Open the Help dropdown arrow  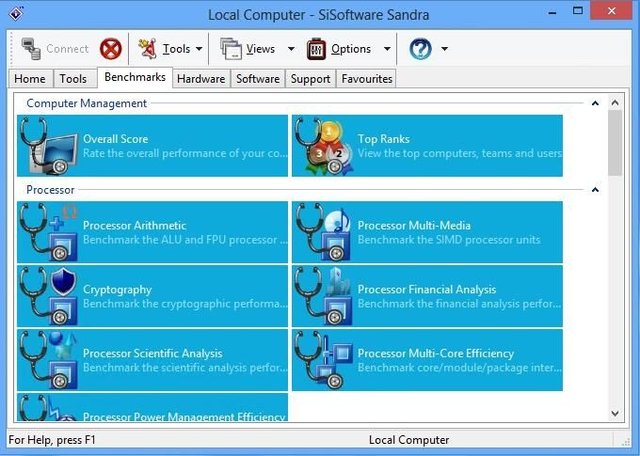[x=444, y=49]
